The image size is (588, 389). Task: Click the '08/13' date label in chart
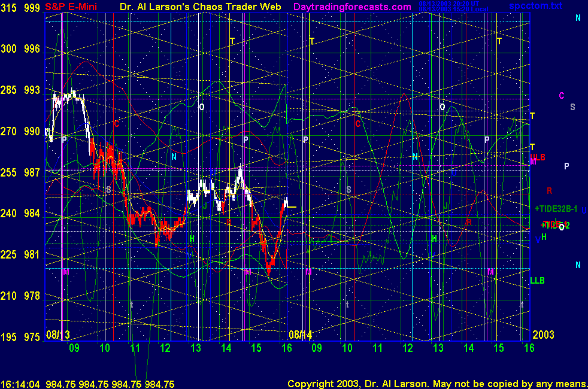point(57,335)
